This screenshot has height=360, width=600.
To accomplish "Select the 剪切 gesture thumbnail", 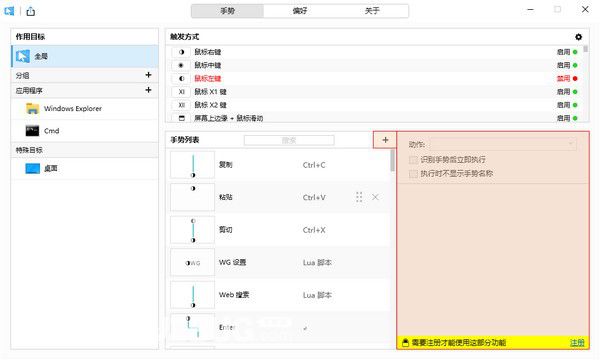I will [192, 230].
